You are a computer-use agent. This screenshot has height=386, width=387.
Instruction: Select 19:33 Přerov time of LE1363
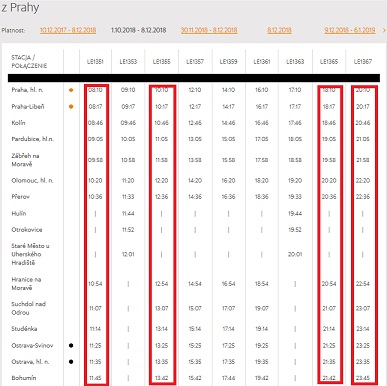[295, 197]
